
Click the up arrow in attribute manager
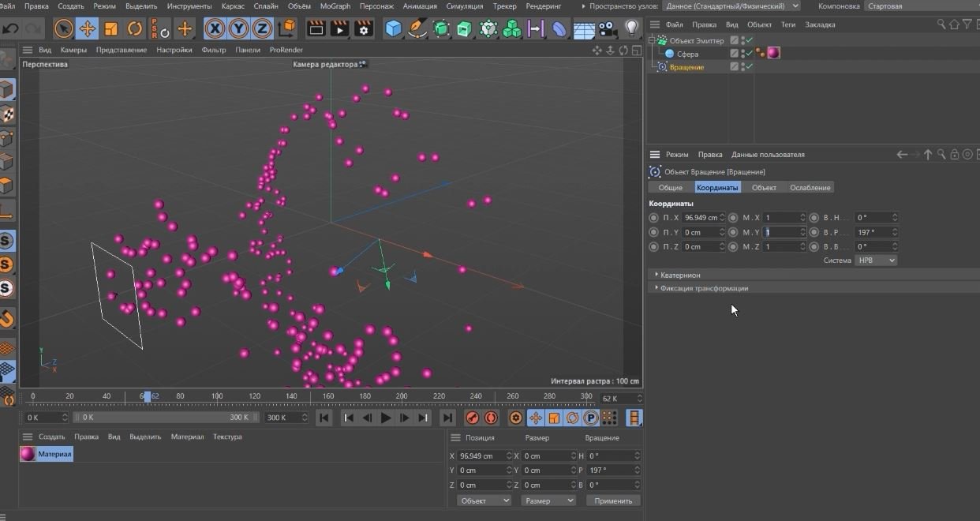[x=928, y=155]
